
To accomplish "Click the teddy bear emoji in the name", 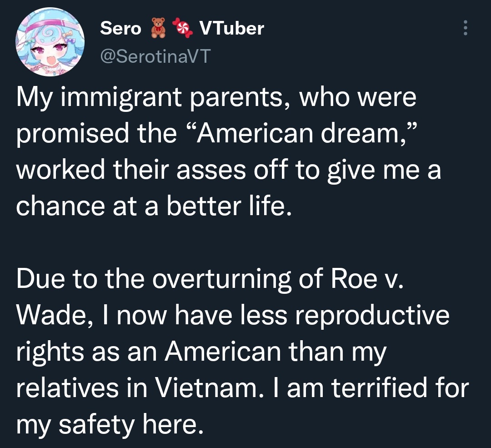I will tap(158, 28).
